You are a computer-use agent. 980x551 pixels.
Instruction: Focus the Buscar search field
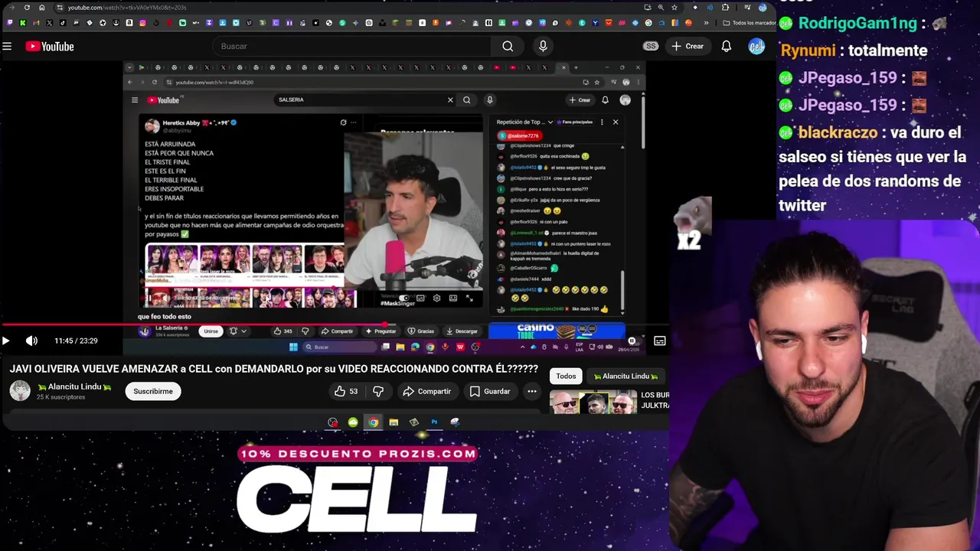352,47
